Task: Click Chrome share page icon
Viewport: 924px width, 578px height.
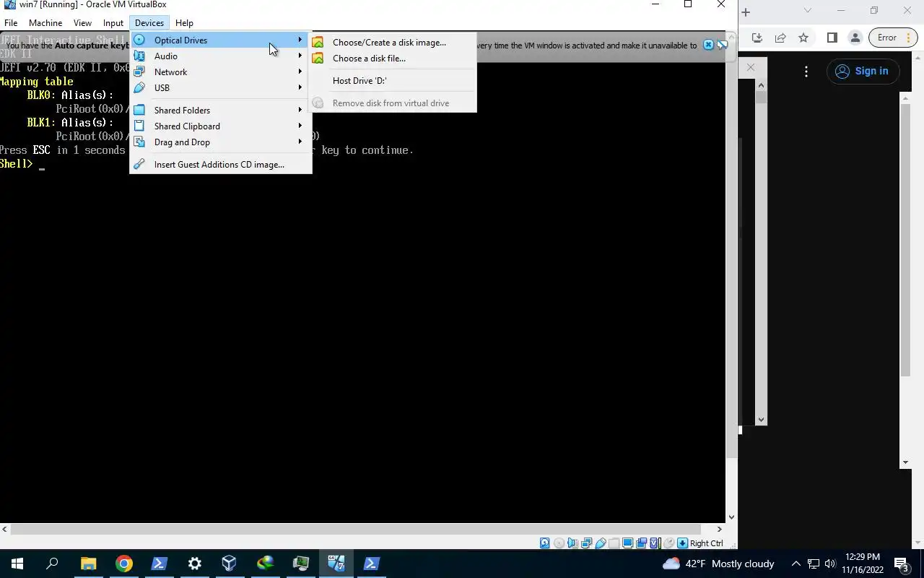Action: [x=780, y=38]
